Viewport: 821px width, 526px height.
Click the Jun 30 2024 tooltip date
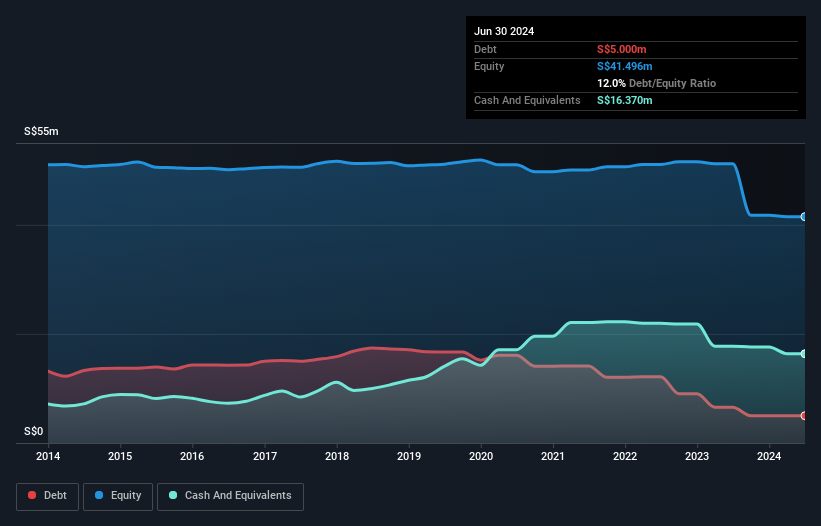[x=504, y=31]
